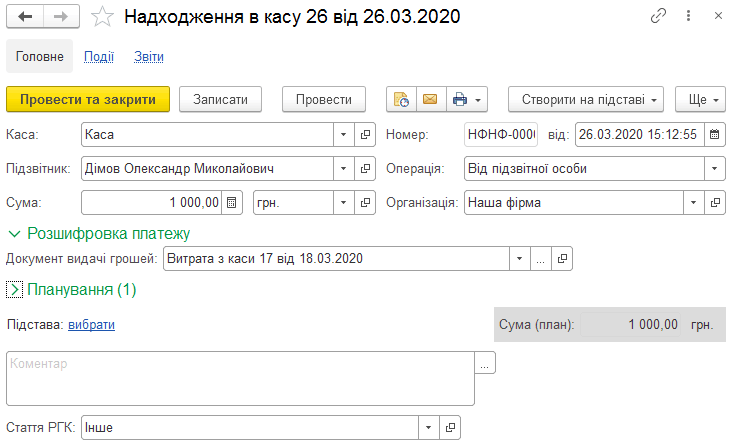Image resolution: width=732 pixels, height=445 pixels.
Task: Focus the date field 26.03.2020 15:12:55
Action: pyautogui.click(x=640, y=134)
